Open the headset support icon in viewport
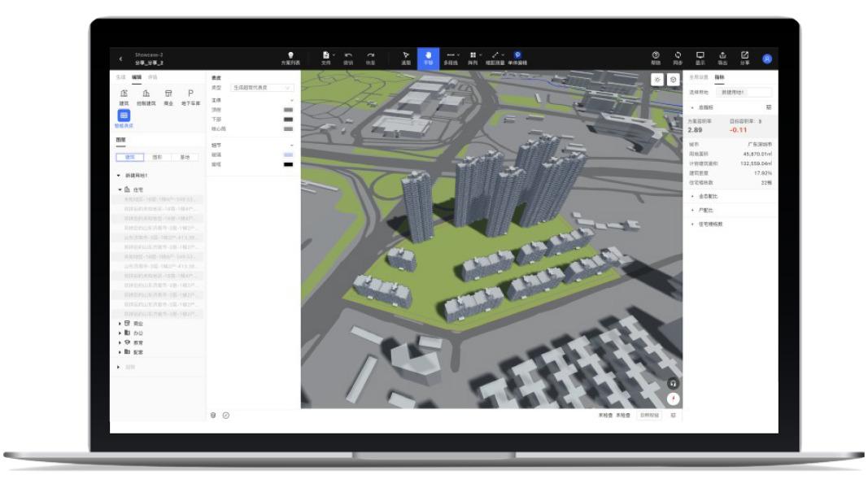The image size is (868, 488). click(673, 383)
